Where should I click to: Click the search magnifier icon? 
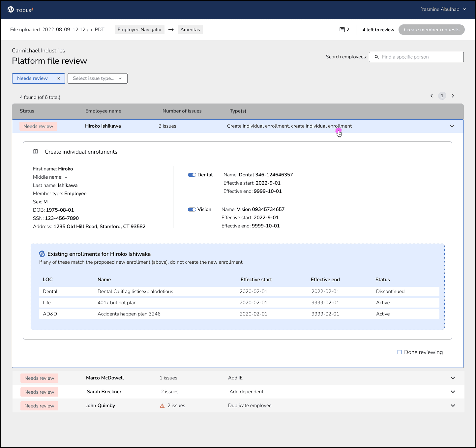(x=376, y=57)
